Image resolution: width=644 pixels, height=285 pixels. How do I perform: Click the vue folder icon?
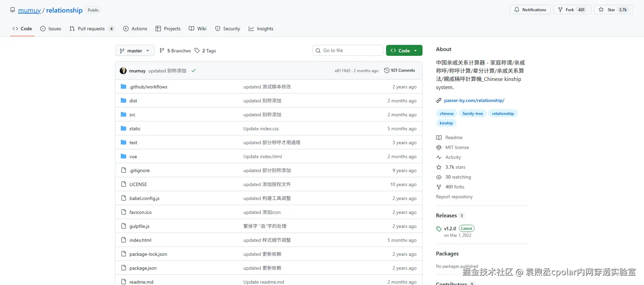[123, 156]
